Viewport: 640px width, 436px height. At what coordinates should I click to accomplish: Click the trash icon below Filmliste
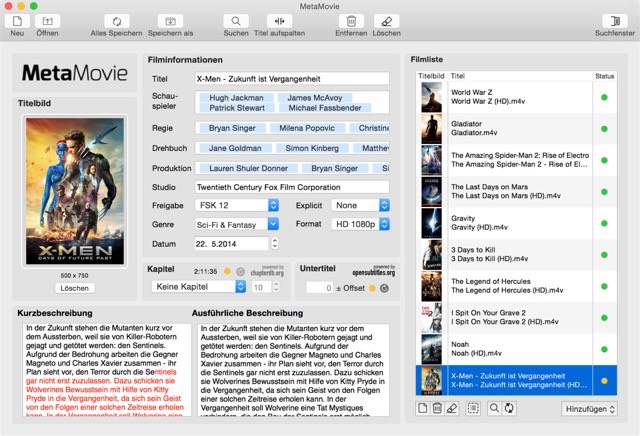pos(437,408)
